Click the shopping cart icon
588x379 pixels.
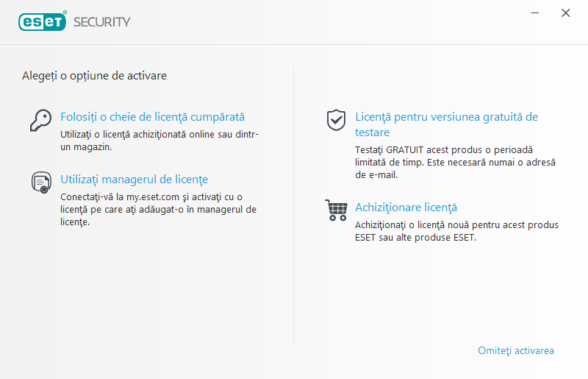tap(336, 210)
